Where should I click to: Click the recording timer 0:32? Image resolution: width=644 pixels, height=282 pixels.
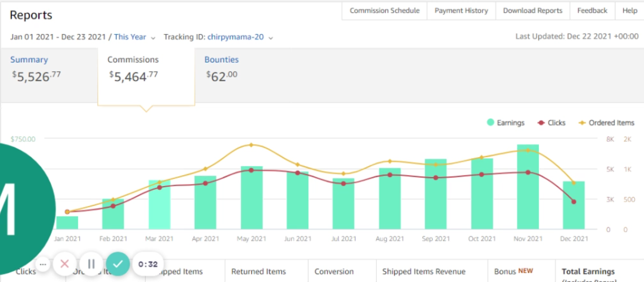tap(148, 264)
